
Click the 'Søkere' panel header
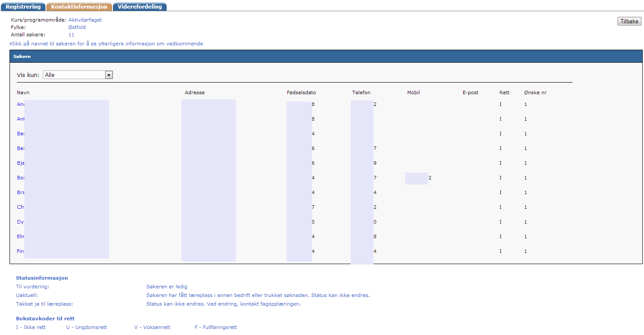pyautogui.click(x=326, y=57)
